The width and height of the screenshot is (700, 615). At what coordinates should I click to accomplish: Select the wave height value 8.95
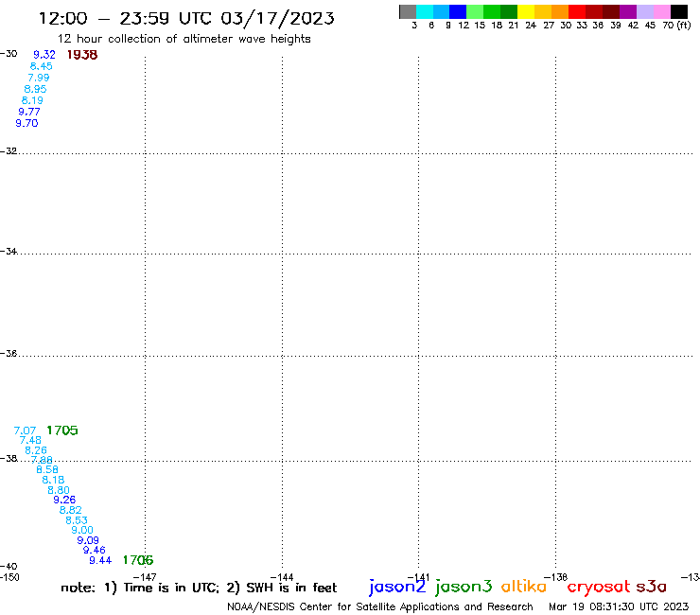35,89
